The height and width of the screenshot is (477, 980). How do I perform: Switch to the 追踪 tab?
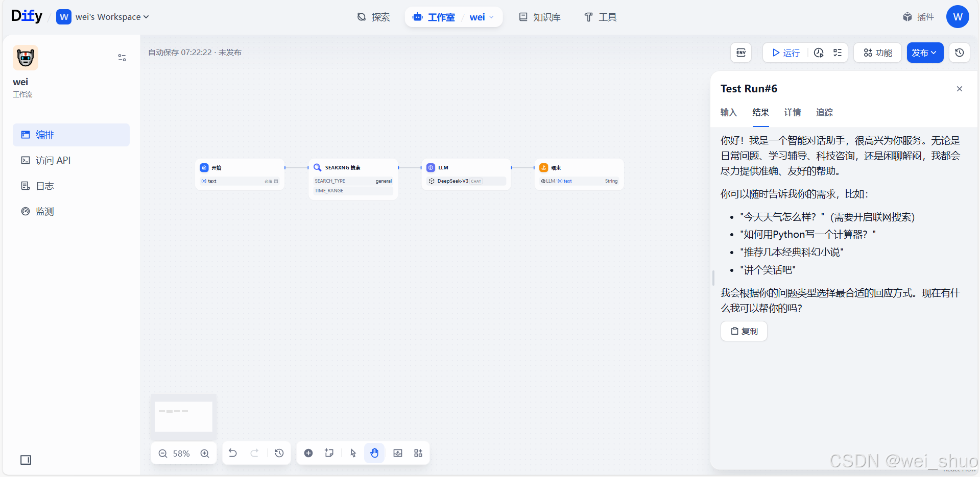pos(824,112)
